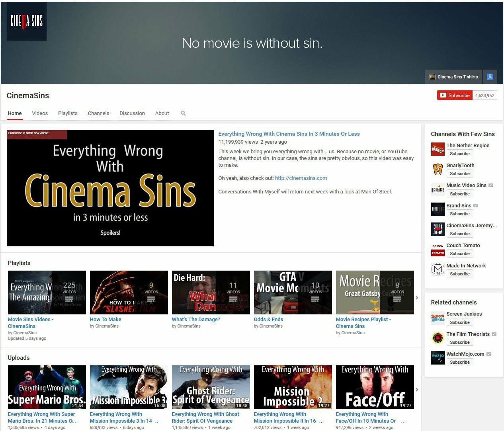Open the Brand Sins channel avatar

438,209
